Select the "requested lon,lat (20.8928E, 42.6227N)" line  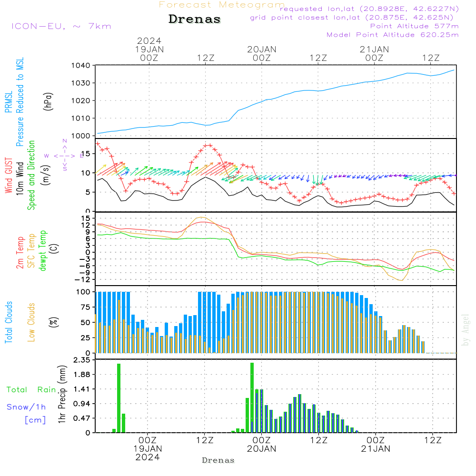pyautogui.click(x=369, y=9)
